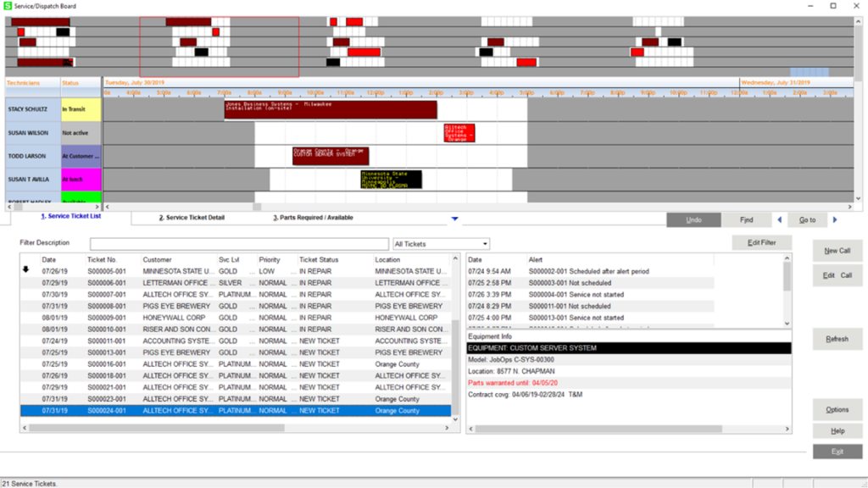
Task: Click the blue down triangle below the schedule
Action: point(454,219)
